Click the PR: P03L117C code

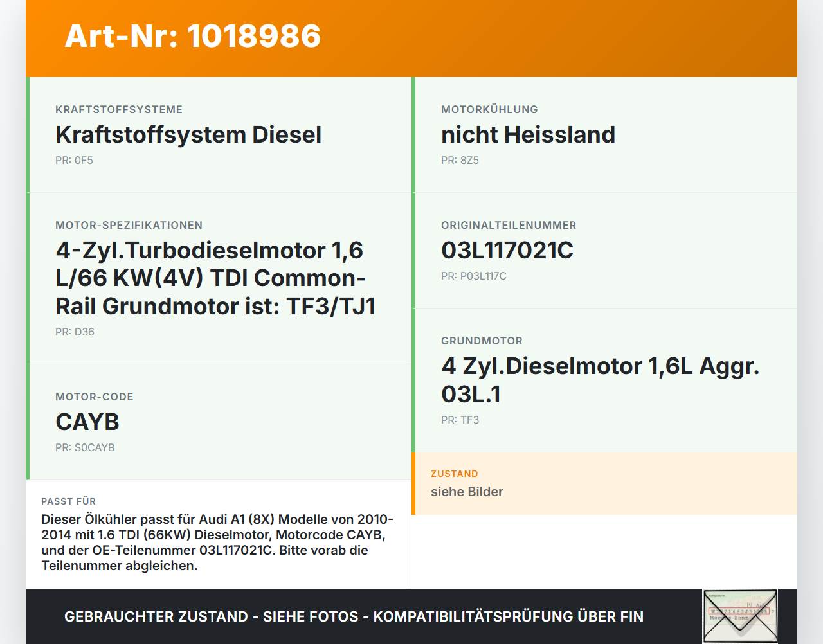coord(474,276)
